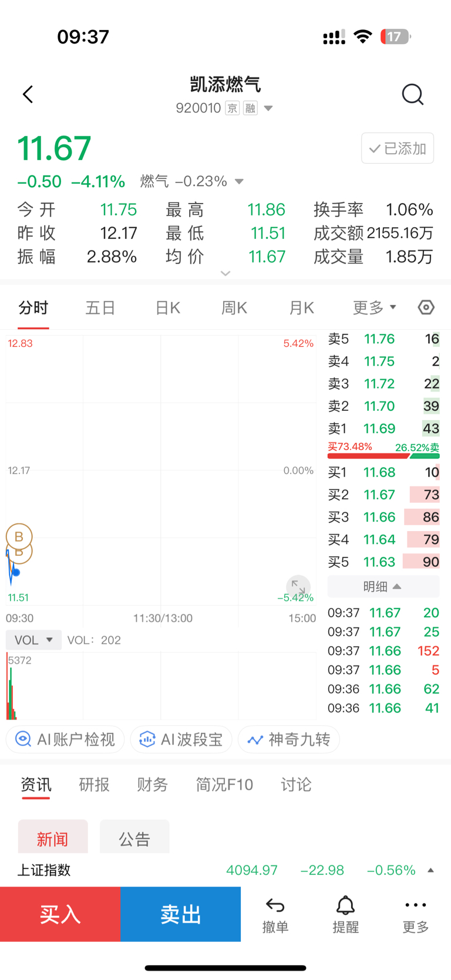451x980 pixels.
Task: Open 上证指数 index quote
Action: 225,870
